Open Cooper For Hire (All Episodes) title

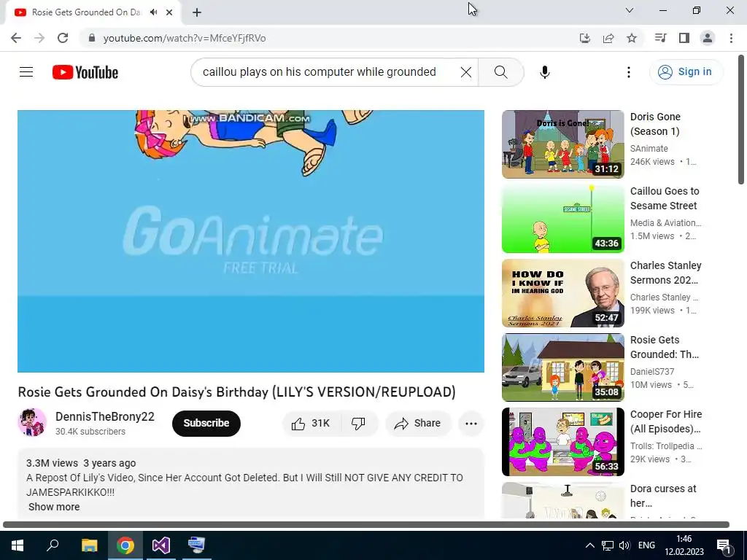click(x=666, y=421)
